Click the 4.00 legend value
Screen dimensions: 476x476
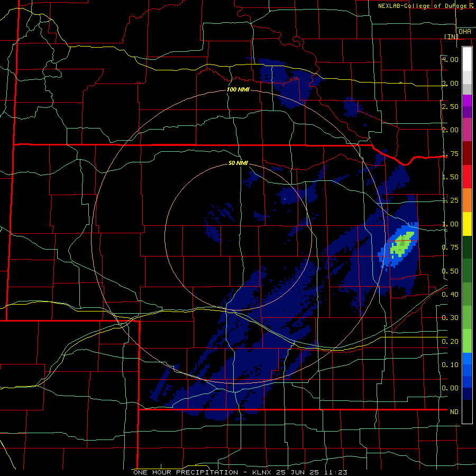pos(450,59)
